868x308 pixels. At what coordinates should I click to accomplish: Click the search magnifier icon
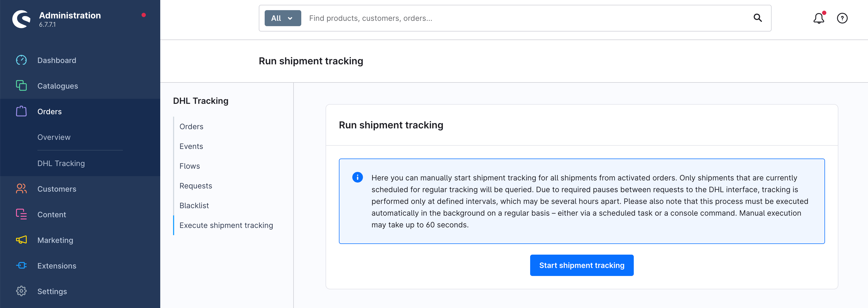[x=757, y=18]
